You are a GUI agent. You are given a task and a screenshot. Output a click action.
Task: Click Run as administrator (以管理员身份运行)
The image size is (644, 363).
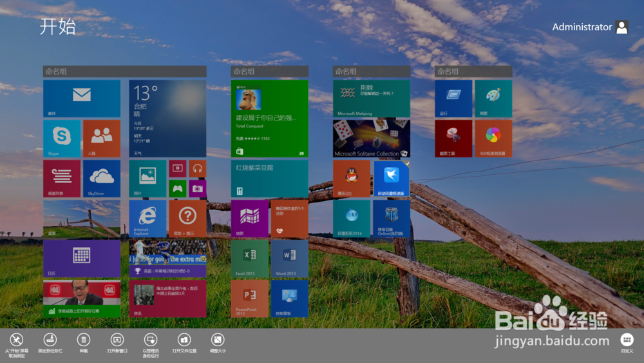(x=151, y=345)
